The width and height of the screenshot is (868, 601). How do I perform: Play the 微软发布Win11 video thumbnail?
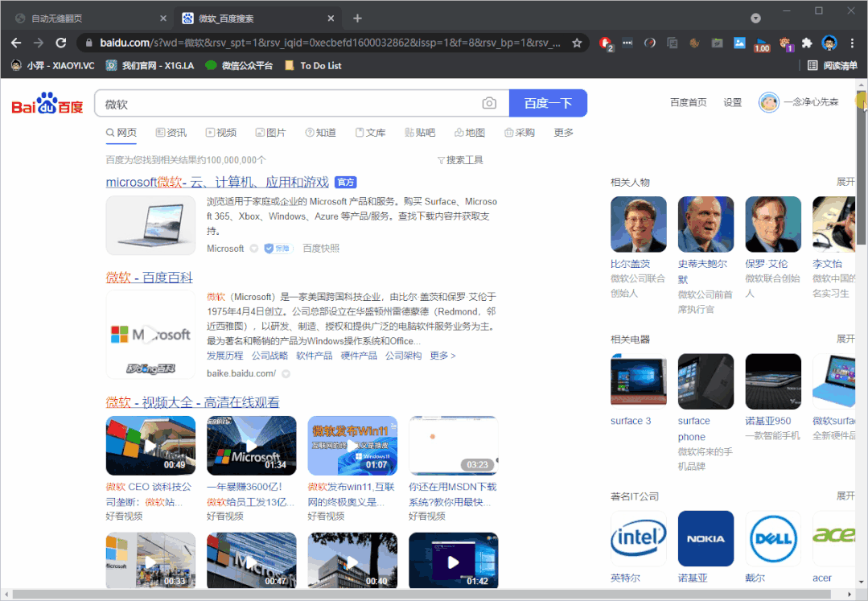click(x=352, y=446)
